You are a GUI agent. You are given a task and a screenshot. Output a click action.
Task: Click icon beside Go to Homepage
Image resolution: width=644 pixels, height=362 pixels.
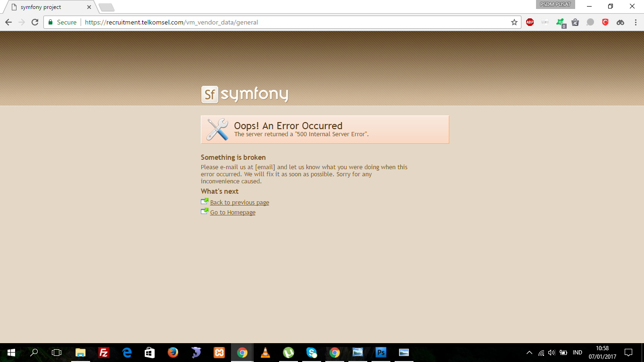tap(205, 211)
